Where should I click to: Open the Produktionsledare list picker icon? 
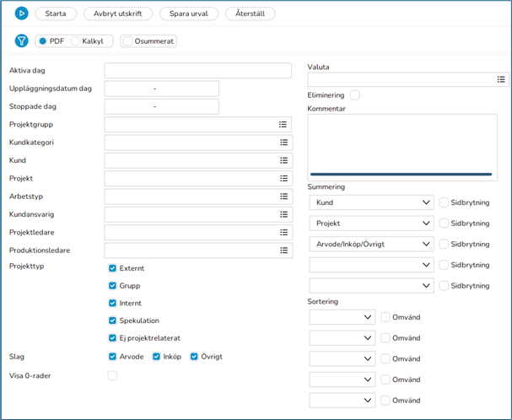pos(283,250)
